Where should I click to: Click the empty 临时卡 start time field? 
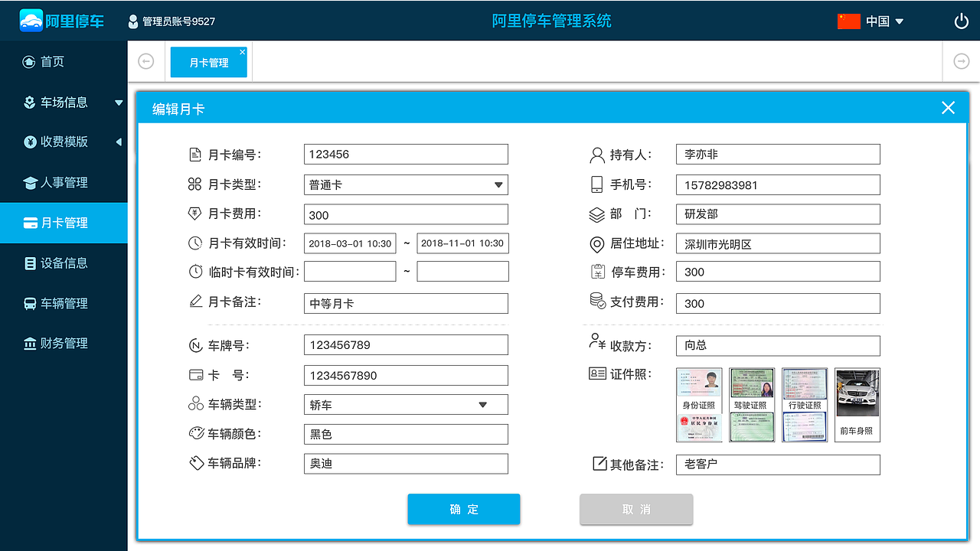click(350, 271)
